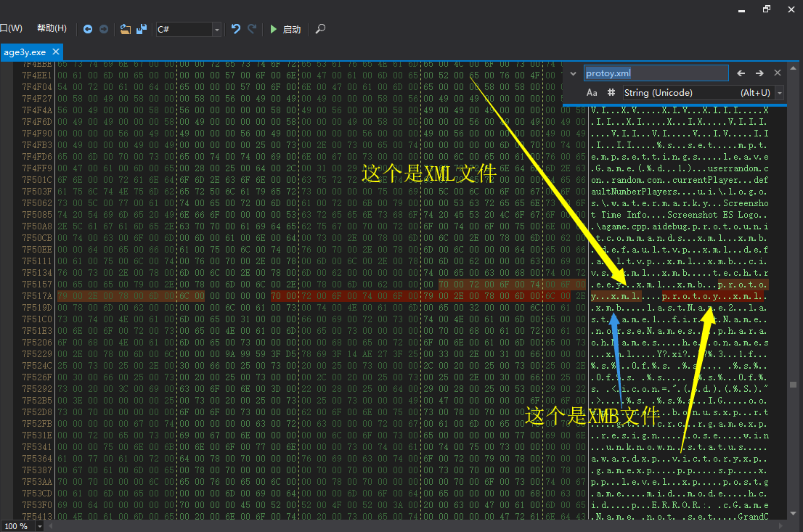Select the age3y.exe document tab
Viewport: 803px width, 532px height.
pyautogui.click(x=25, y=52)
